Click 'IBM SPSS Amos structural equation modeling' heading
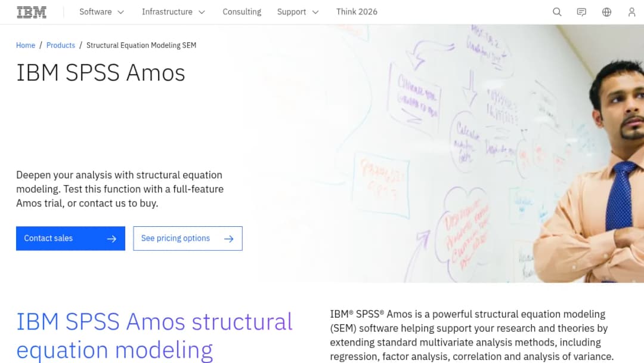644x363 pixels. (x=154, y=336)
